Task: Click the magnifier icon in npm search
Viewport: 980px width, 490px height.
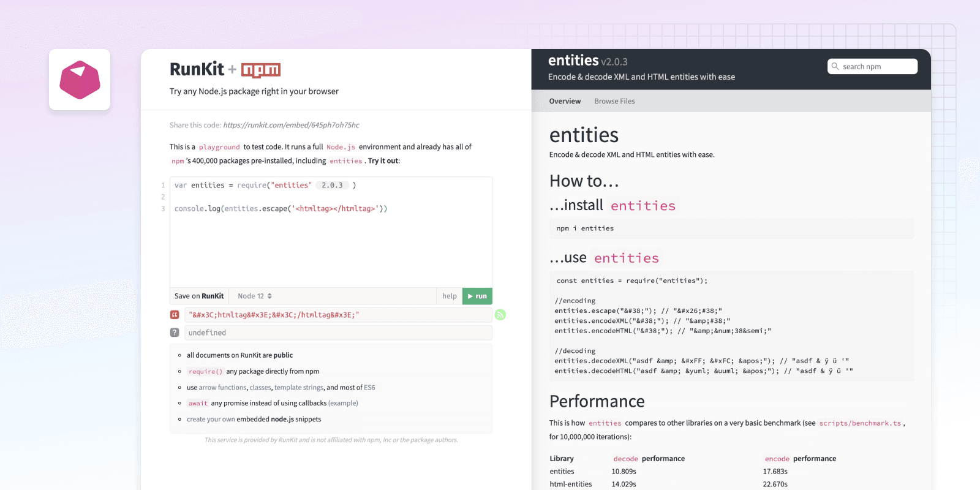Action: 835,66
